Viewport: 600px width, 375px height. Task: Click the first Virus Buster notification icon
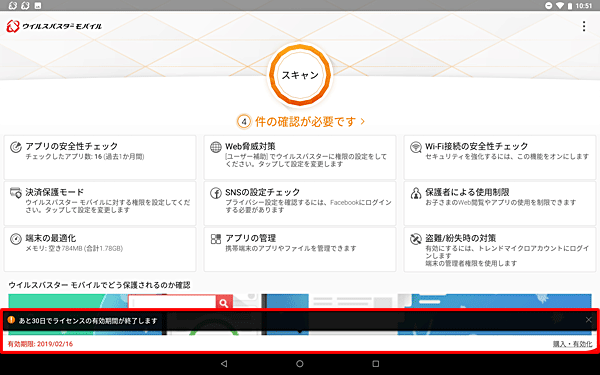click(13, 6)
